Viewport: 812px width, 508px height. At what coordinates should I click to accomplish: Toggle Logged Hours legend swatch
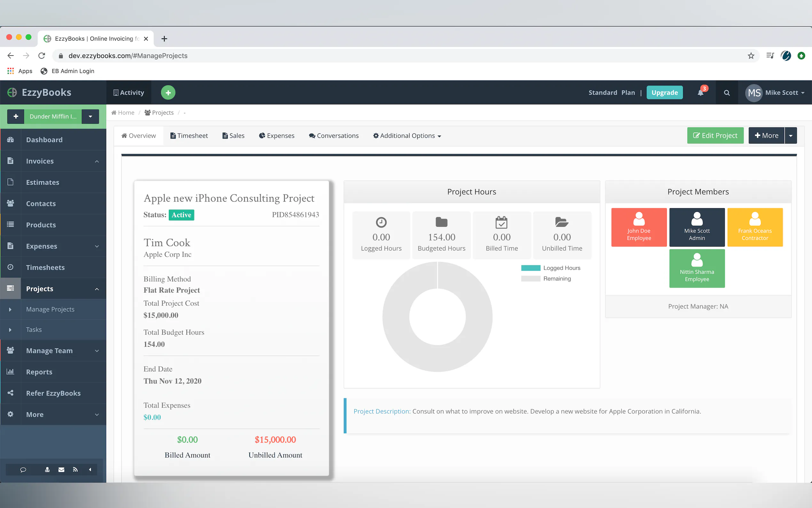[x=531, y=268]
